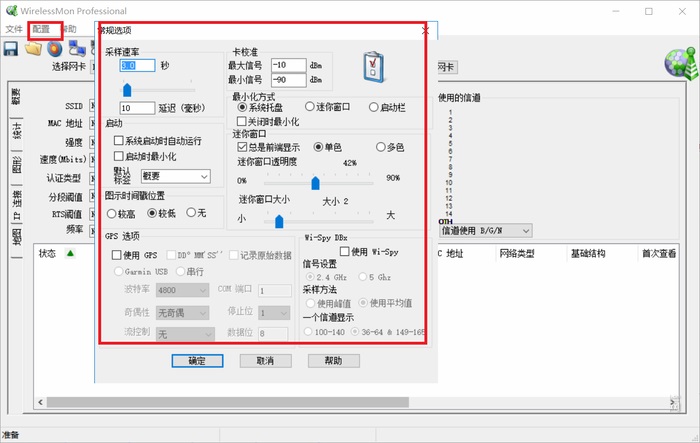Click the 网络类型 column header
This screenshot has height=443, width=700.
pyautogui.click(x=517, y=254)
